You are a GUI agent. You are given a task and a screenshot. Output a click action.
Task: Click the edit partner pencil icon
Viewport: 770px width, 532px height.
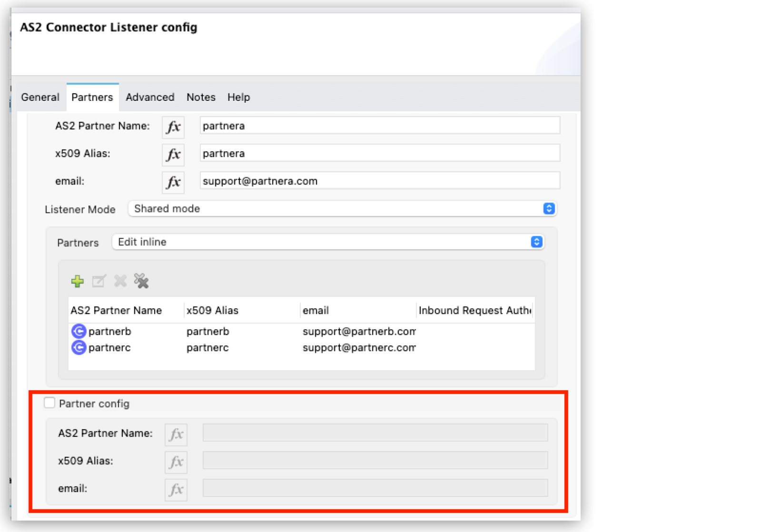(99, 281)
